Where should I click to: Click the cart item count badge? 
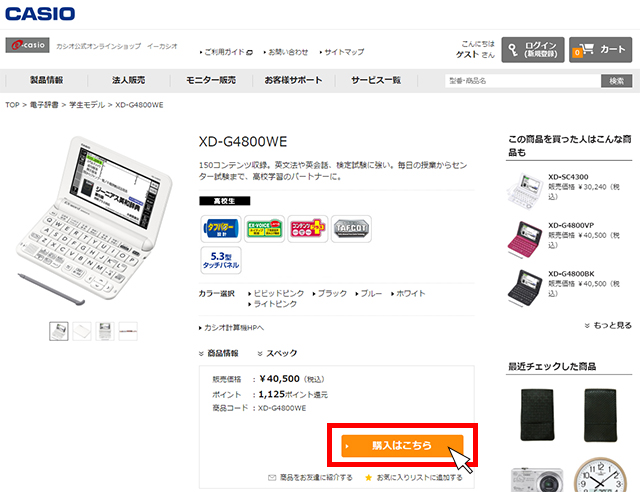[577, 53]
